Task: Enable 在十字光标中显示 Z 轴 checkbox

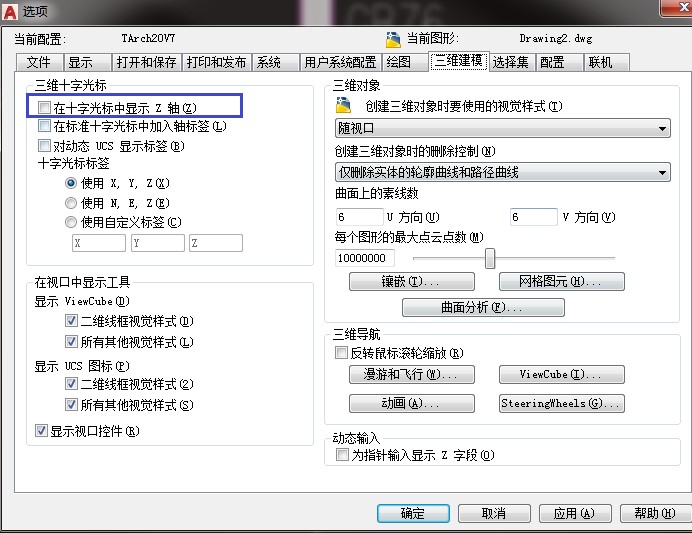Action: [44, 106]
